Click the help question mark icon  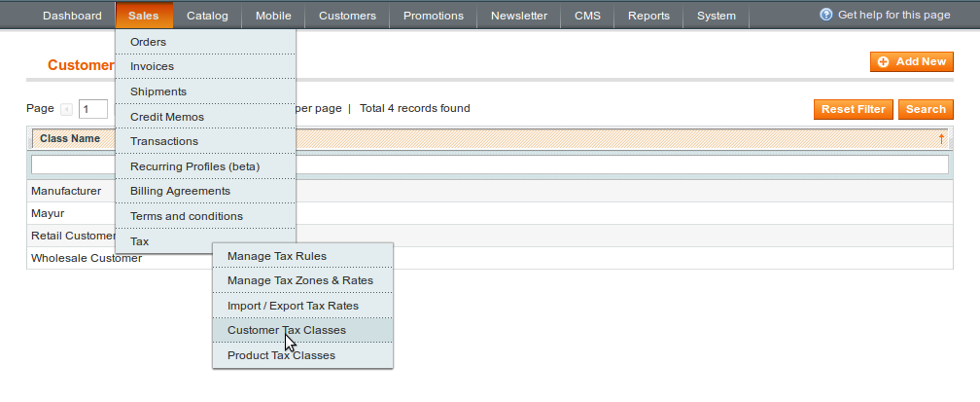point(825,15)
